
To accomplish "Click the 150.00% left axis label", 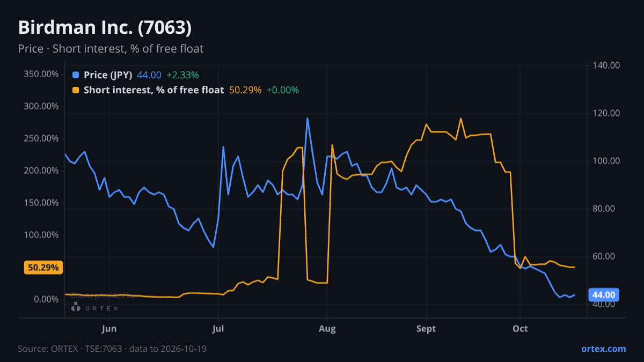I will pos(41,203).
